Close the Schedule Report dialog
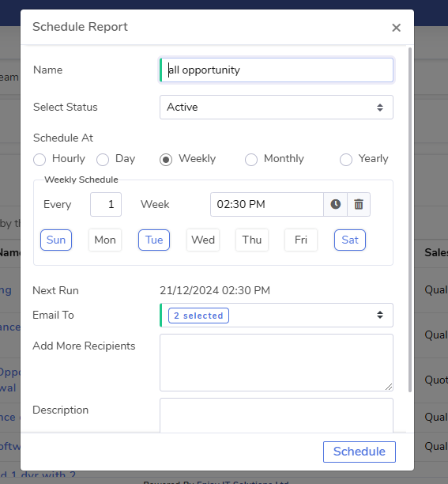Screen dimensions: 448x484 (x=396, y=28)
